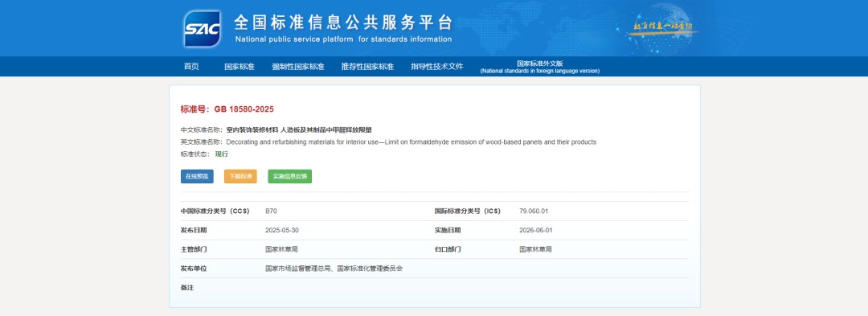Click the release date 2025-05-30
Viewport: 868px width, 316px height.
point(282,230)
